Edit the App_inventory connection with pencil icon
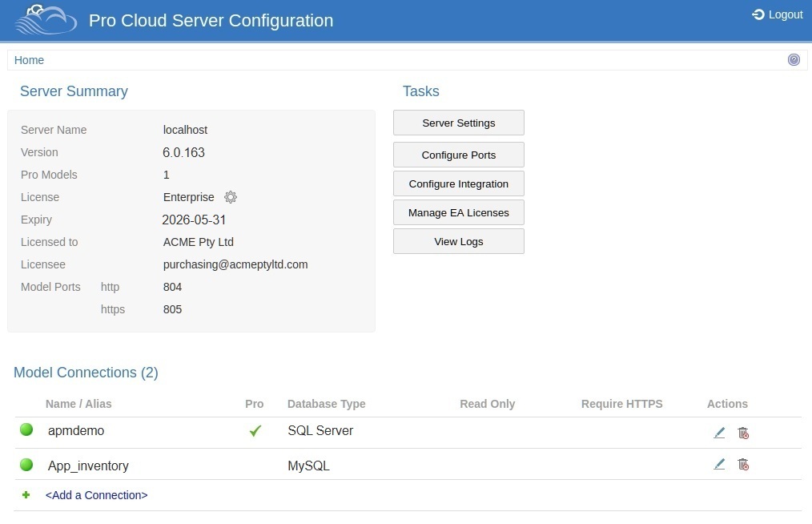 pyautogui.click(x=719, y=464)
